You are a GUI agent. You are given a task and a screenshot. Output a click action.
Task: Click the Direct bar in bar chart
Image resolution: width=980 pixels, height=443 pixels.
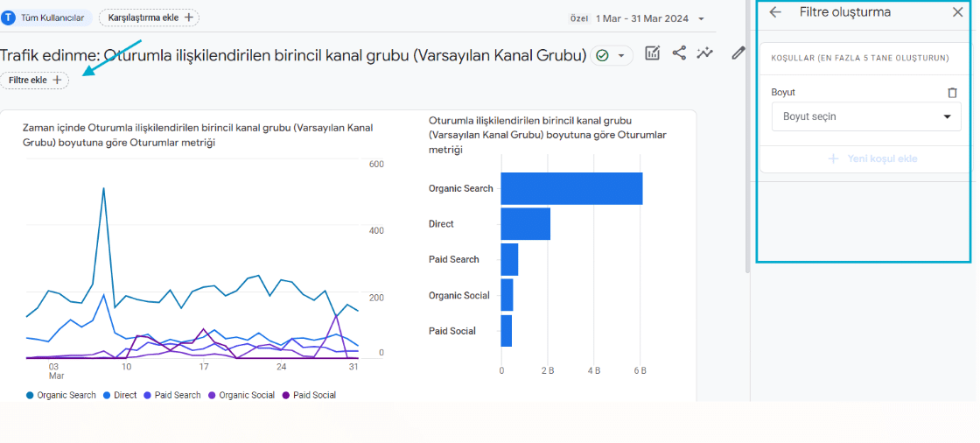click(x=525, y=224)
